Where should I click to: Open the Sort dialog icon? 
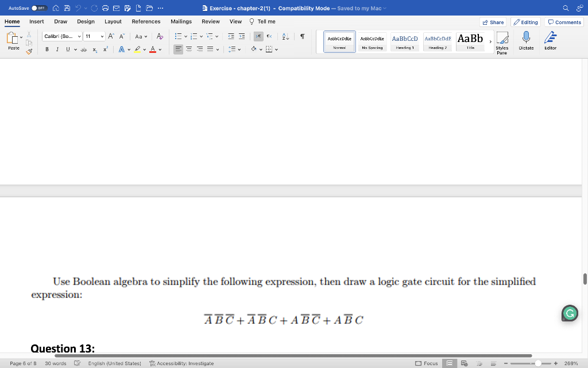(285, 37)
